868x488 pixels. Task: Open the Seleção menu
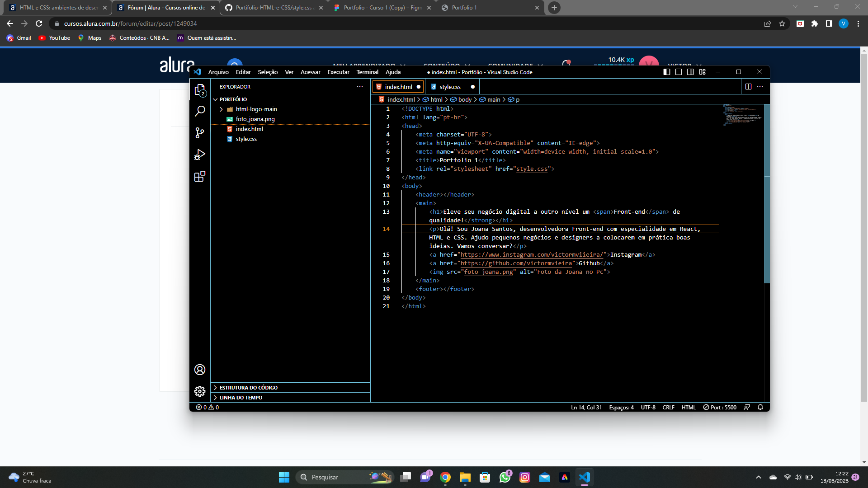268,72
